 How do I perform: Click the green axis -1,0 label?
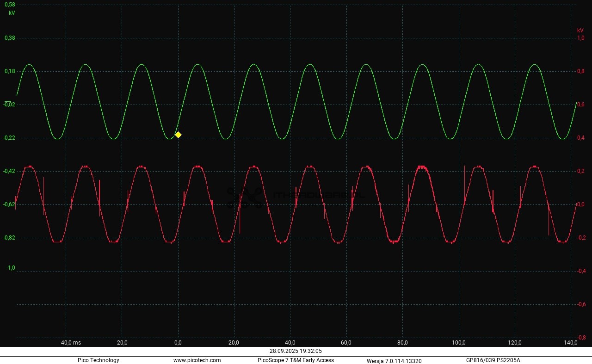(10, 268)
